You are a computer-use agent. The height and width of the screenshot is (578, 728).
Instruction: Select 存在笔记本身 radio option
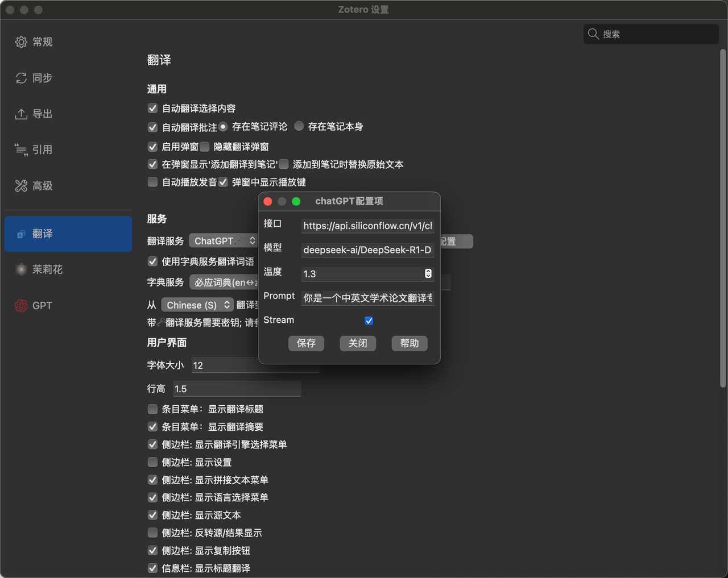click(299, 126)
